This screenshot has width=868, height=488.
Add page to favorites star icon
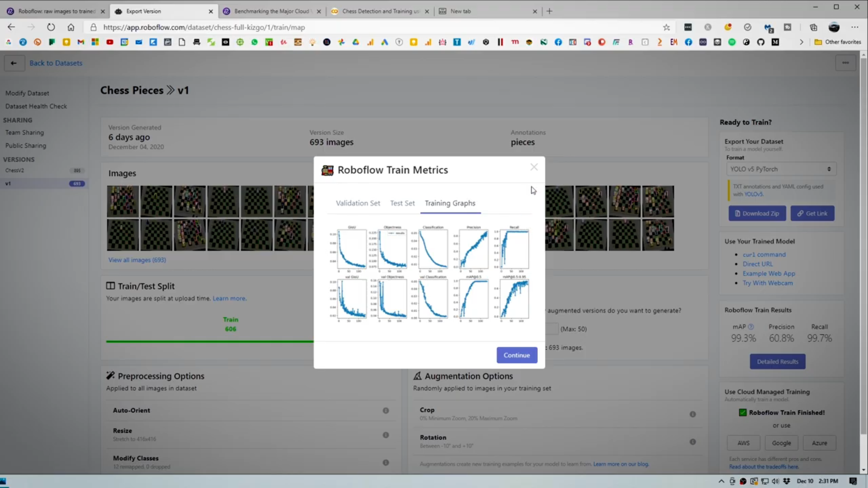point(666,27)
